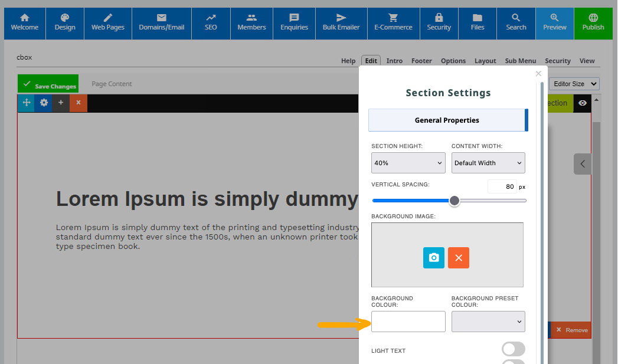Toggle section visibility eye icon
618x364 pixels.
click(x=583, y=103)
